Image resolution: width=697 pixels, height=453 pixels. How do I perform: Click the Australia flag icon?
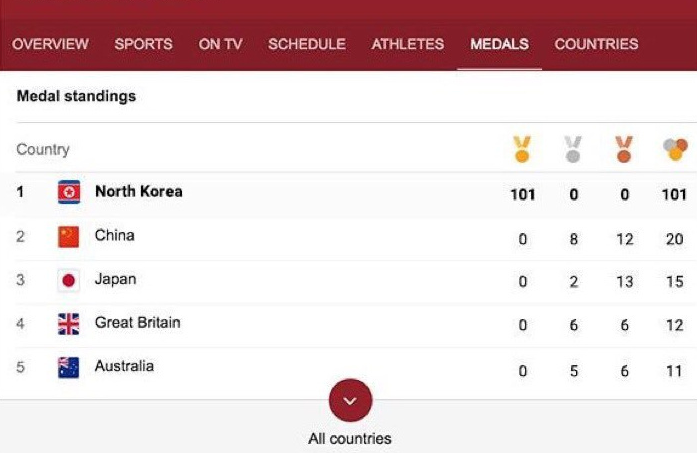tap(68, 367)
